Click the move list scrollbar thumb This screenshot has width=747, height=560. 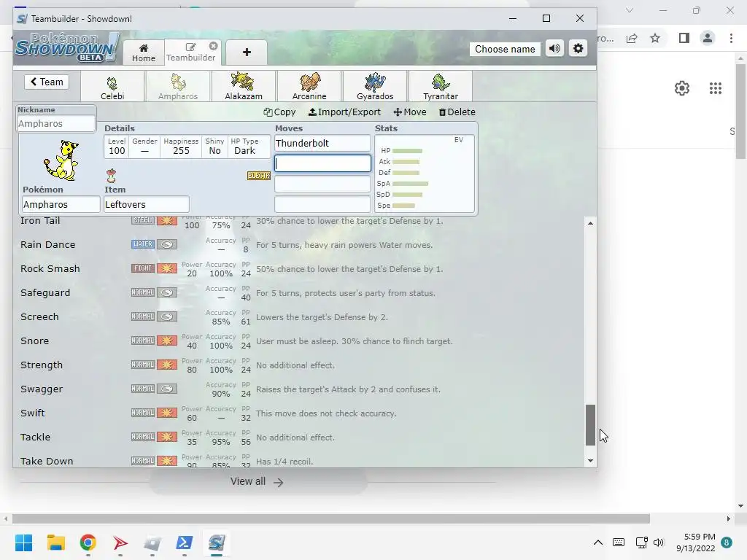[x=590, y=425]
